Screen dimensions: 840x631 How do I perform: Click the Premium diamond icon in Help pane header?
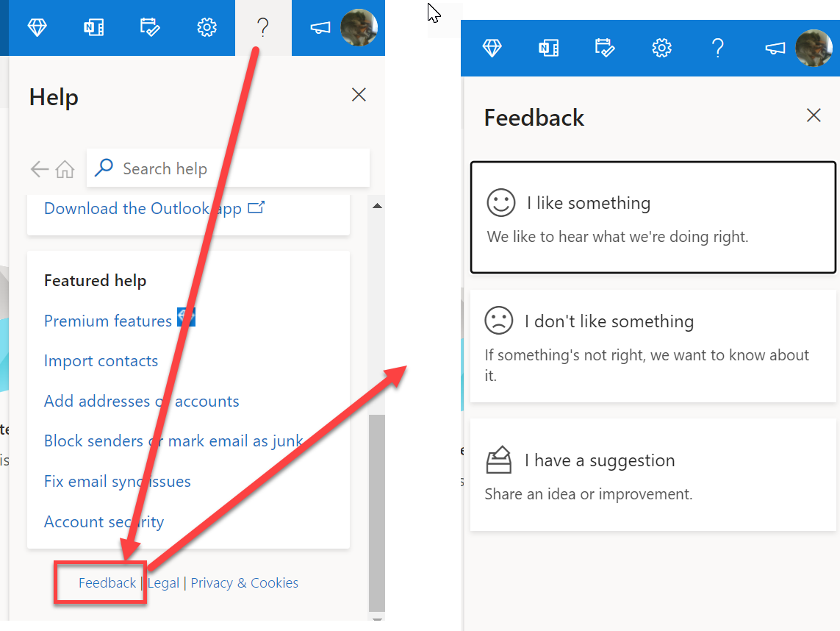[37, 26]
